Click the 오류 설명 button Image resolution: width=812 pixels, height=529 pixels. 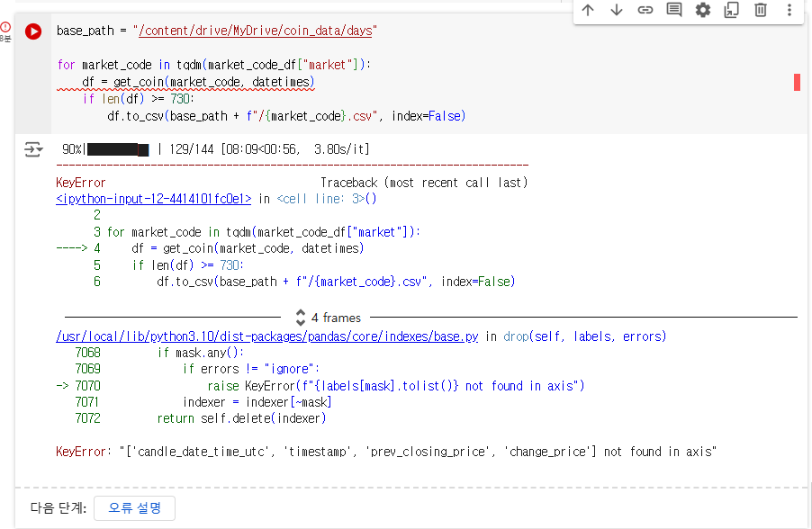135,508
